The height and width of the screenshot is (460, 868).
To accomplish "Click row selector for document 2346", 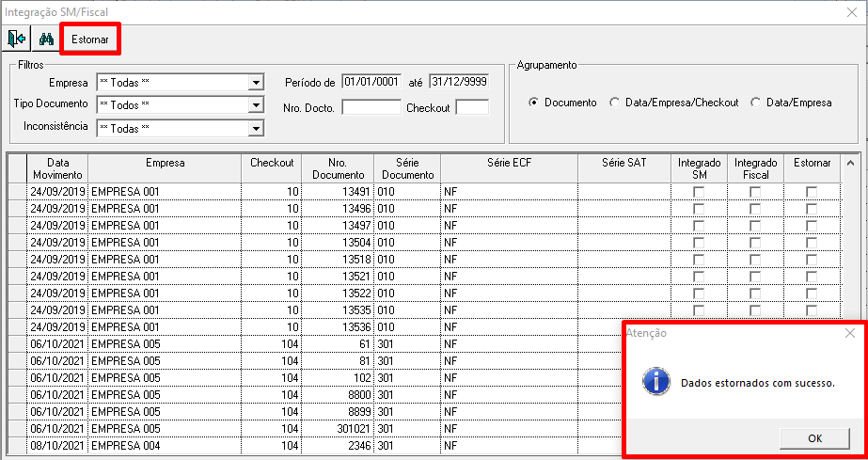I will (19, 446).
